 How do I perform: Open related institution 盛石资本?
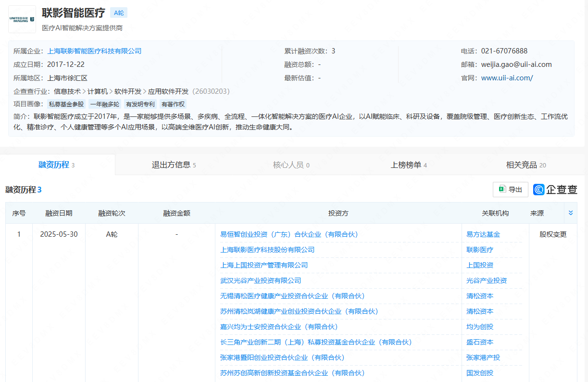pos(480,342)
